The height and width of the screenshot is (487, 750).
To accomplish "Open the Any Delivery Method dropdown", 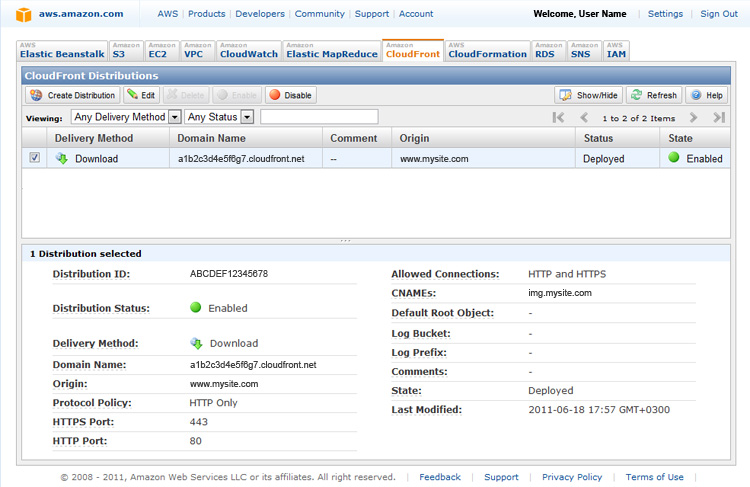I will click(x=126, y=117).
